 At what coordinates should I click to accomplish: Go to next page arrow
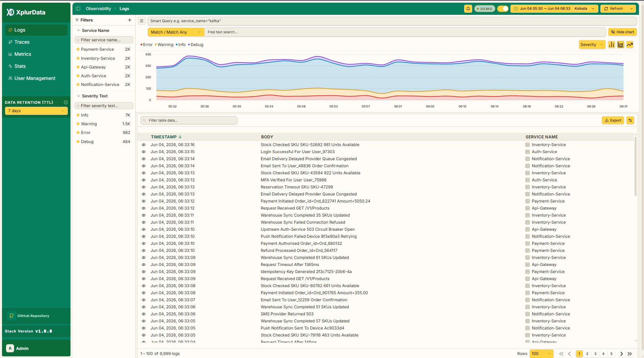(x=622, y=354)
